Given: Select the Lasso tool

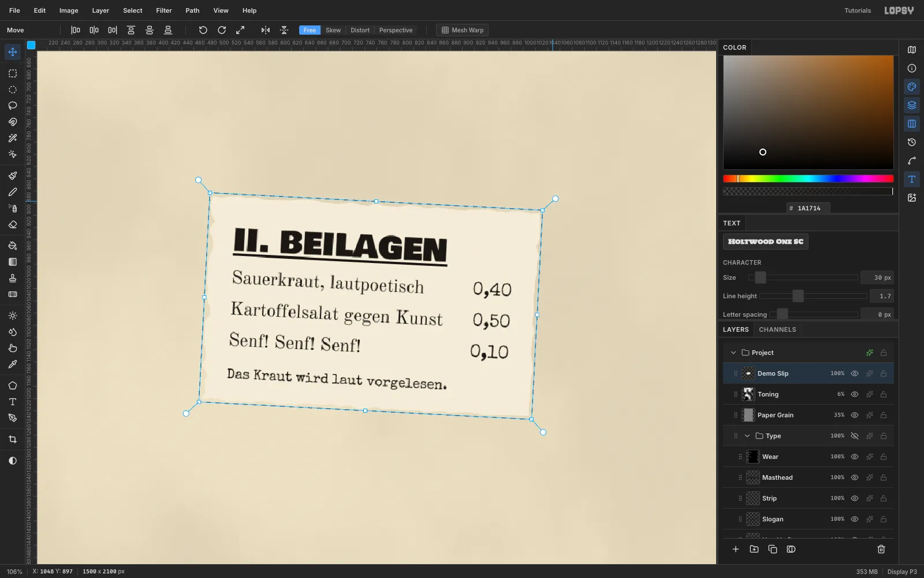Looking at the screenshot, I should click(13, 106).
